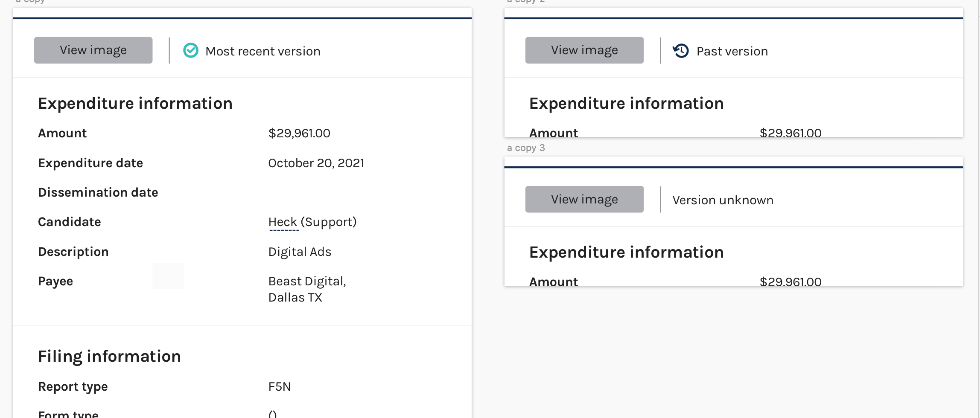Image resolution: width=980 pixels, height=418 pixels.
Task: Click the Expenditure date label
Action: pos(90,163)
